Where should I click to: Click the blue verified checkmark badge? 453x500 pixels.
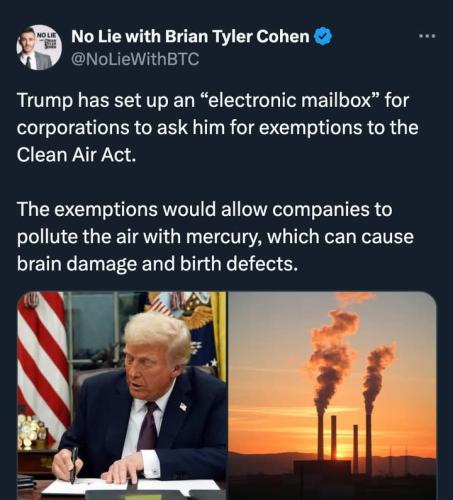pyautogui.click(x=322, y=36)
